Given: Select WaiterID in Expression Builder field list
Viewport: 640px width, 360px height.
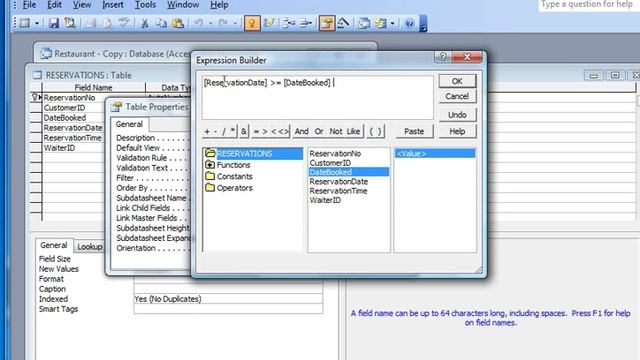Looking at the screenshot, I should 325,200.
